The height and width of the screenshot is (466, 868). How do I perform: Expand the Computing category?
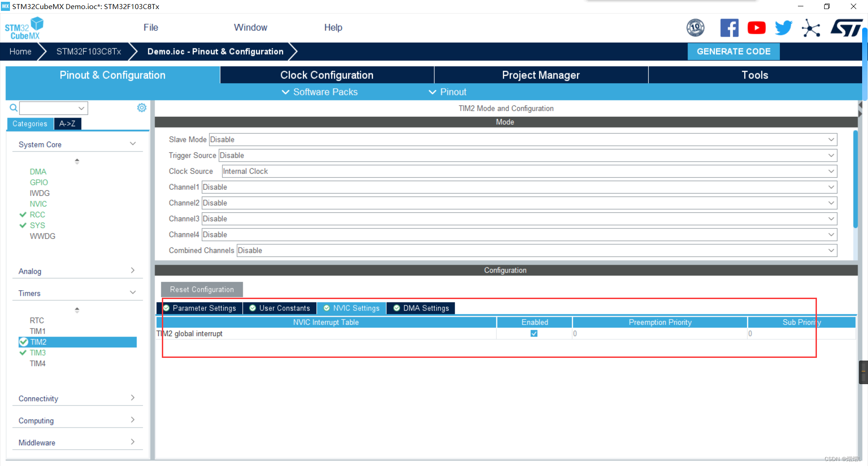pyautogui.click(x=77, y=421)
